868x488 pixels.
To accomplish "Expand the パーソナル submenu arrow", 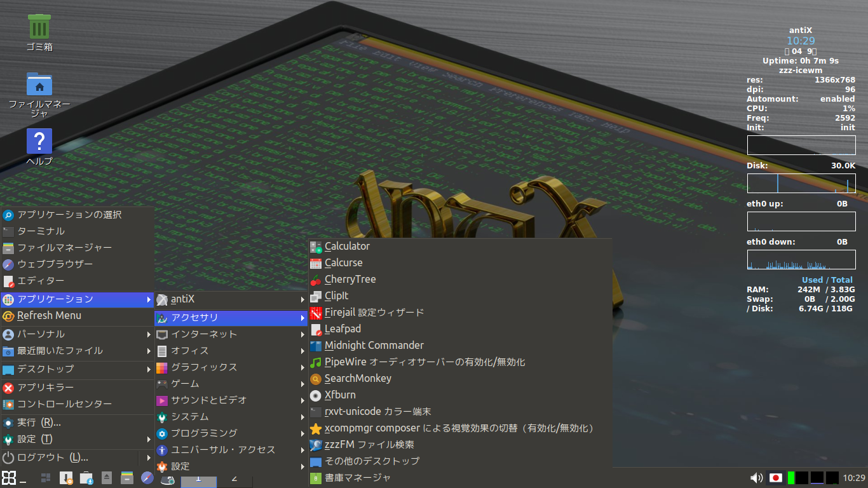I will pyautogui.click(x=149, y=334).
